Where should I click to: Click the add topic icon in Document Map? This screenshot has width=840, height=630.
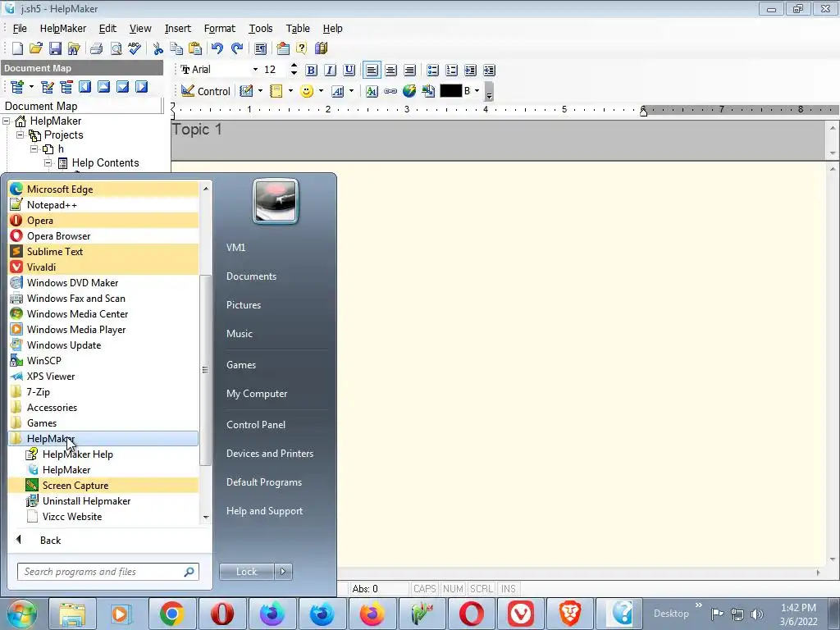coord(17,87)
